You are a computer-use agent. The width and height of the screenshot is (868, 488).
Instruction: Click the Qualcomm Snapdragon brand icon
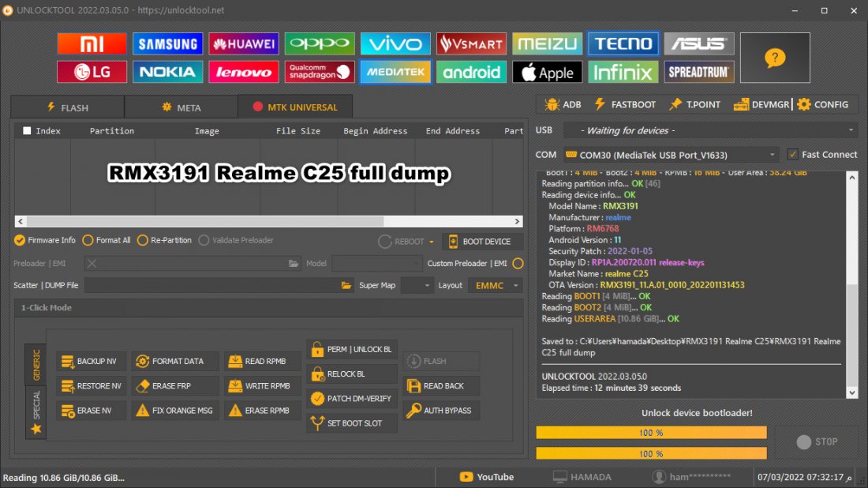[320, 72]
